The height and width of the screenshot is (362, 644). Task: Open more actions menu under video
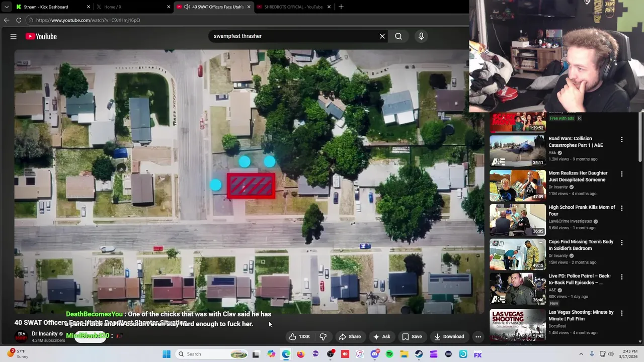coord(478,337)
